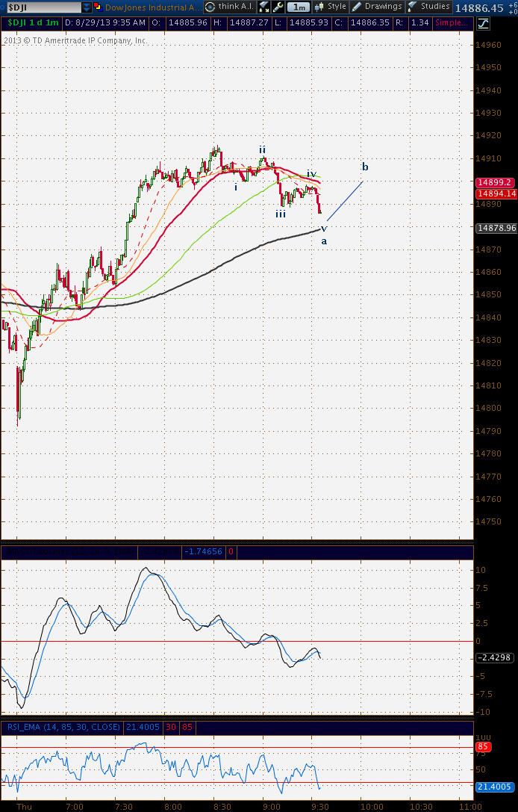Open the think A.I. tool
The image size is (518, 812).
point(229,7)
